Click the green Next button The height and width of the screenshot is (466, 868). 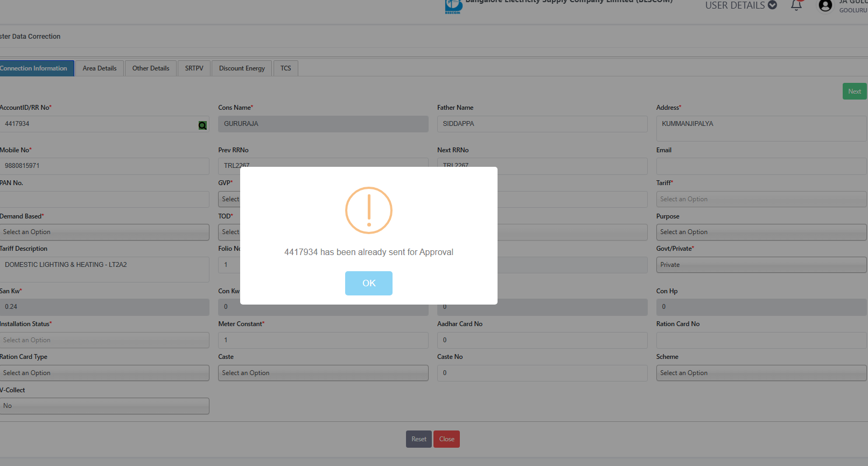[855, 91]
